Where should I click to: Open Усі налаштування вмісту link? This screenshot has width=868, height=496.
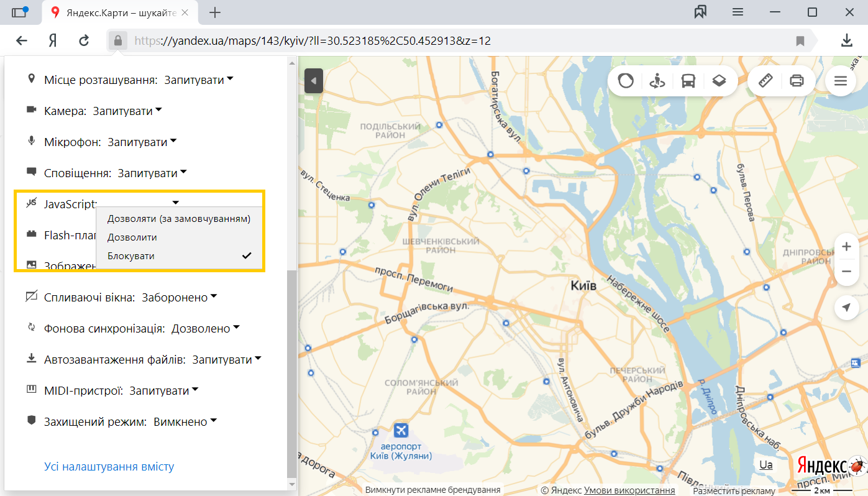click(x=109, y=467)
